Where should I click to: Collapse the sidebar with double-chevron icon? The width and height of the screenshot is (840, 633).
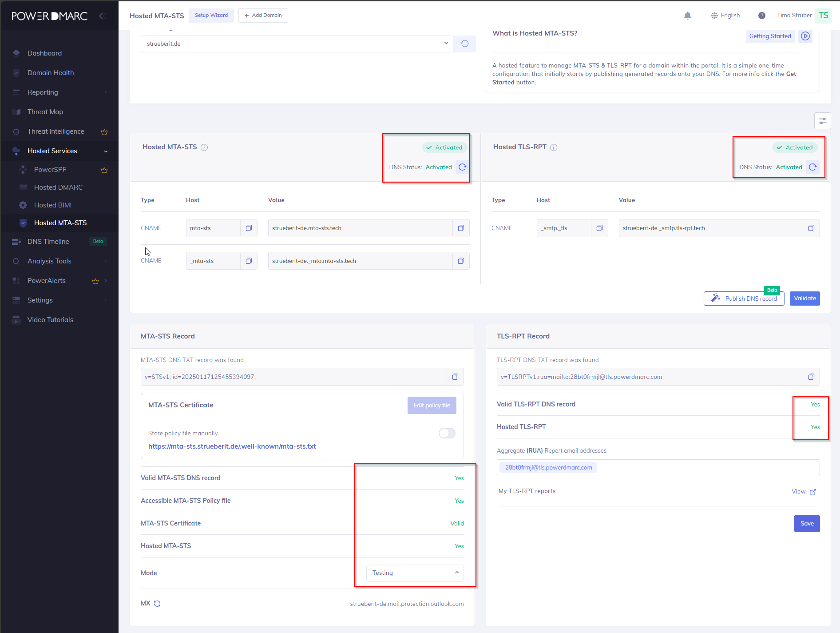coord(103,16)
